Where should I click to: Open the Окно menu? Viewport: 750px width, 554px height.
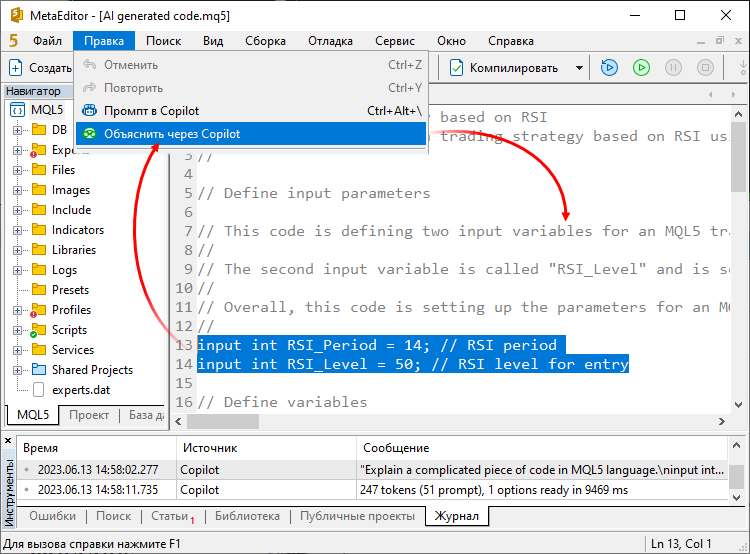point(451,41)
